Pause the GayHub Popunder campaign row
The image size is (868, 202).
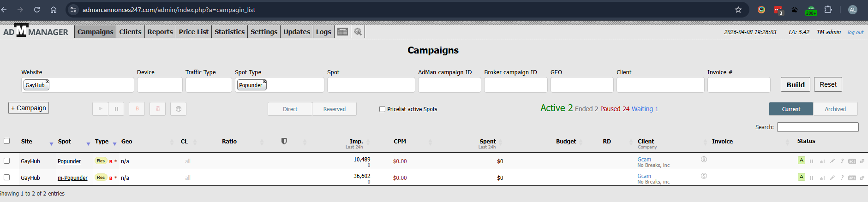click(x=811, y=161)
